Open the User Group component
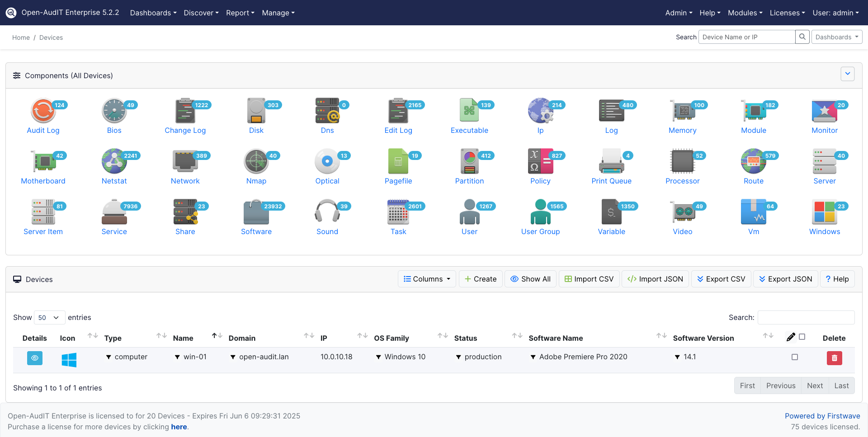 point(540,211)
